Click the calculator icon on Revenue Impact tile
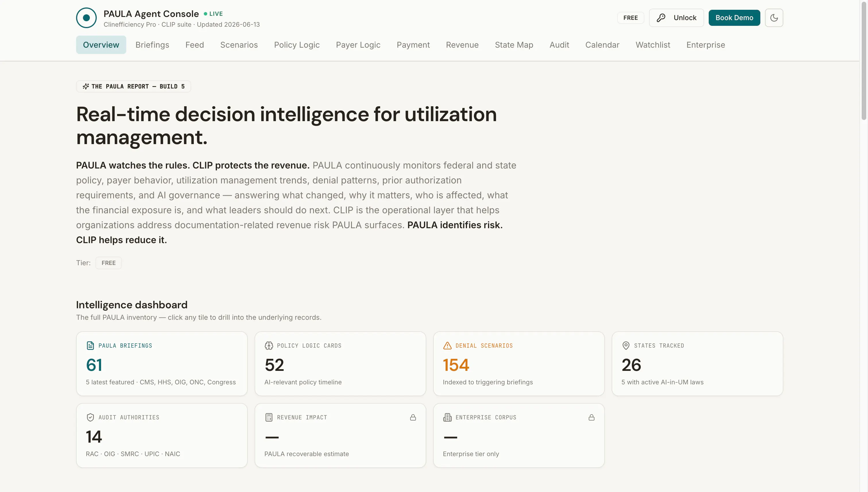 click(x=269, y=418)
